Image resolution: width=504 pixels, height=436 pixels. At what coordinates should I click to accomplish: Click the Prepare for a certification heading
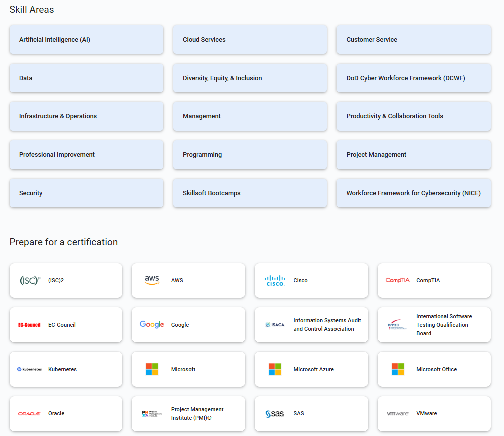[64, 242]
